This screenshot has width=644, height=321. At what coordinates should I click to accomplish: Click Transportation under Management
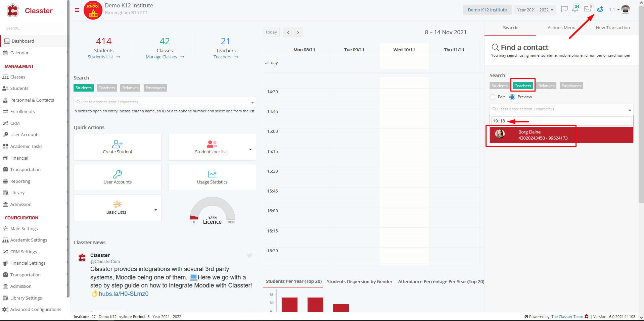pos(25,169)
